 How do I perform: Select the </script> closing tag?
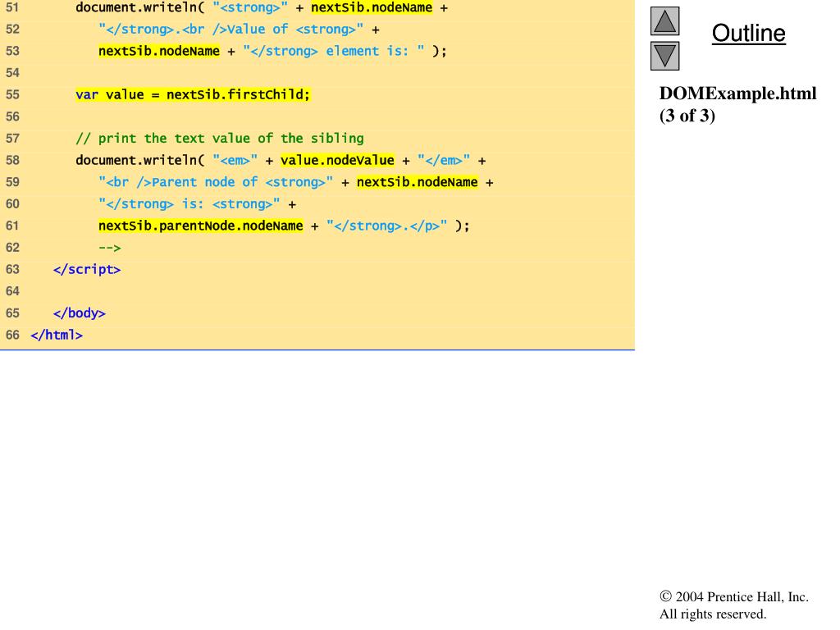click(x=87, y=269)
